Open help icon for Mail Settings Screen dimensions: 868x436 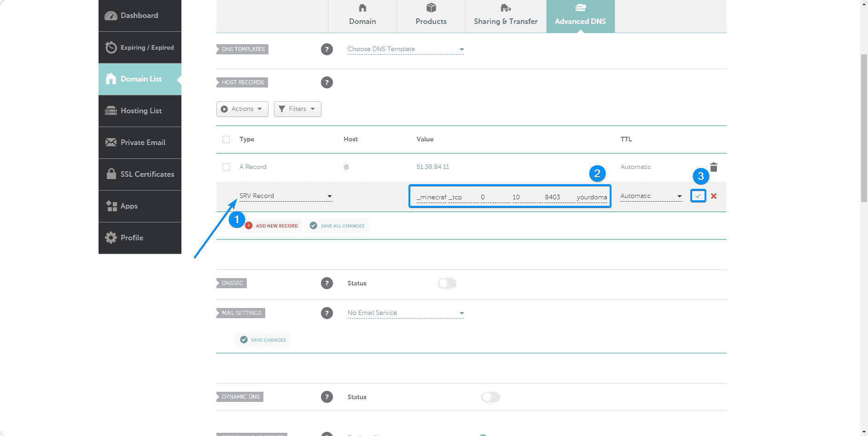pyautogui.click(x=326, y=313)
